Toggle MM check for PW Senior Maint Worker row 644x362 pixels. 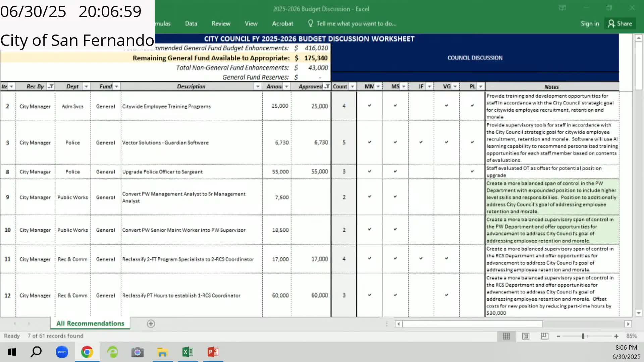(x=370, y=229)
